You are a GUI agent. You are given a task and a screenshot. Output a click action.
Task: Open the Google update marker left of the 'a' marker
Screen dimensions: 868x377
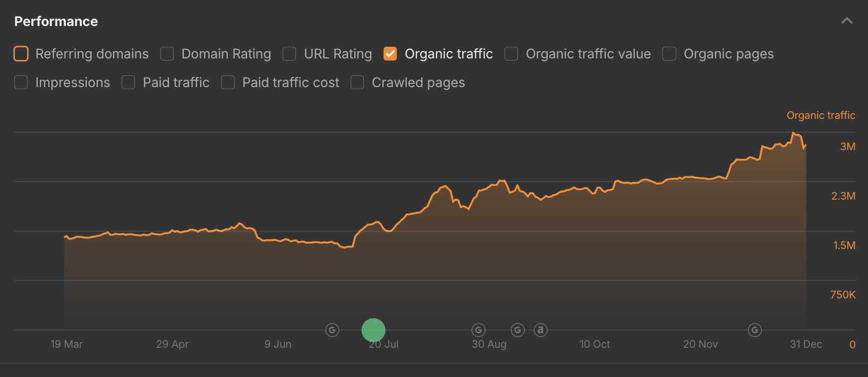click(x=518, y=330)
